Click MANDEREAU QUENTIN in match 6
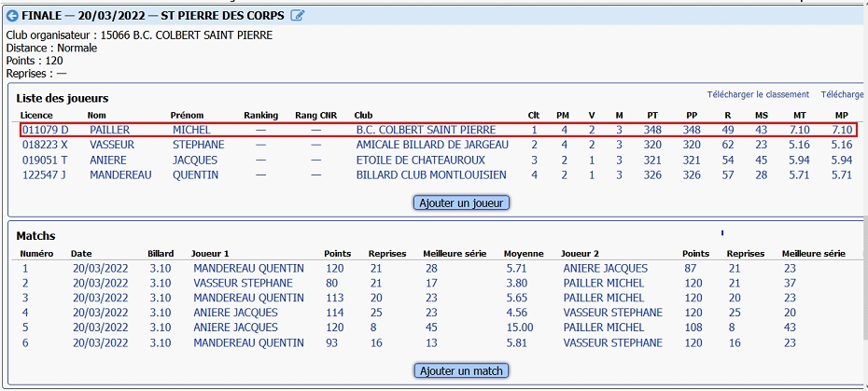This screenshot has width=868, height=391. pos(248,342)
